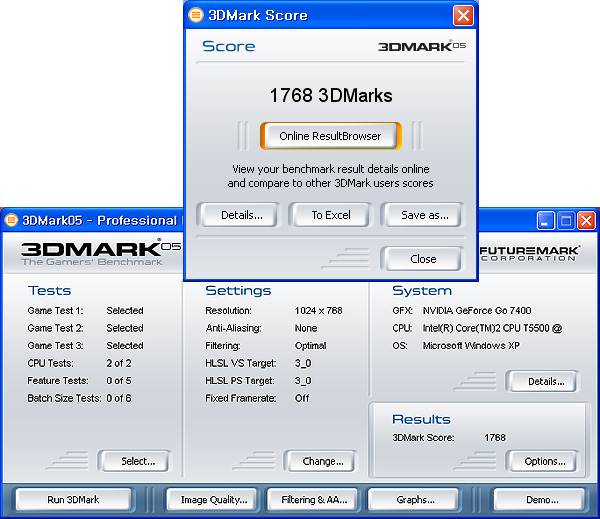Click resolution value 1024 x 768
Screen dimensions: 600x519
[318, 310]
